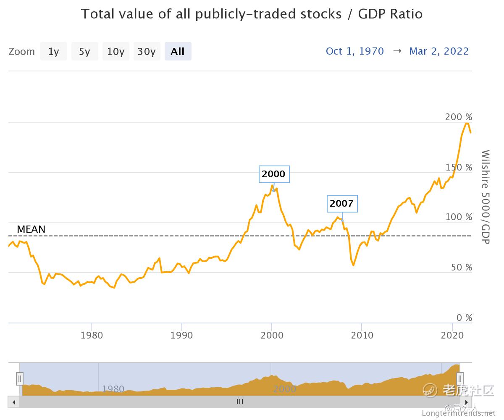Click the navigator scrollbar left arrow
The height and width of the screenshot is (420, 504).
[x=14, y=402]
